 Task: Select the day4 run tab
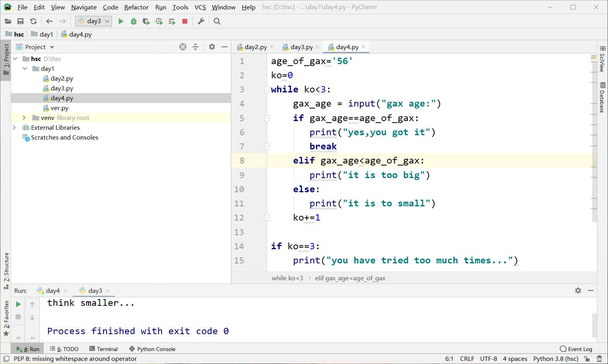[53, 291]
